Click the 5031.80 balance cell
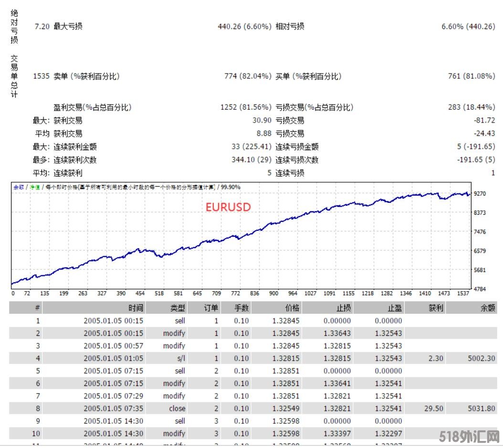 (482, 408)
